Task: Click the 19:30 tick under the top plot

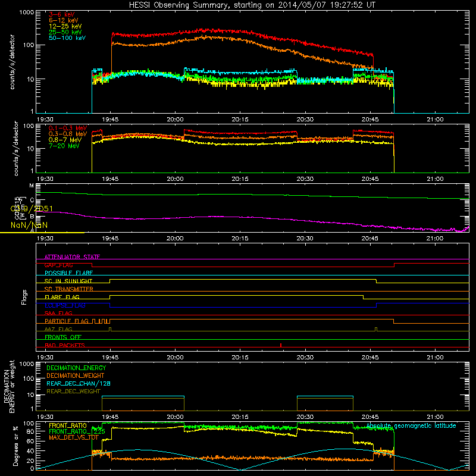Action: (45, 120)
